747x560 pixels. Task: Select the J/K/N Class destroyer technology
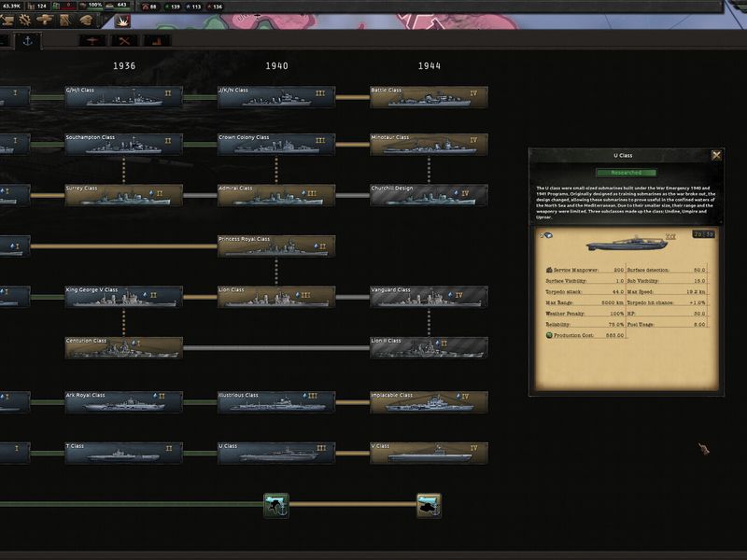[276, 97]
